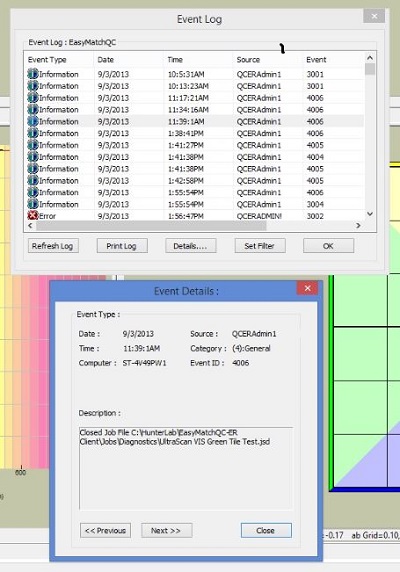Select the info icon of the 1:42:58PM event
This screenshot has width=400, height=572.
point(33,180)
